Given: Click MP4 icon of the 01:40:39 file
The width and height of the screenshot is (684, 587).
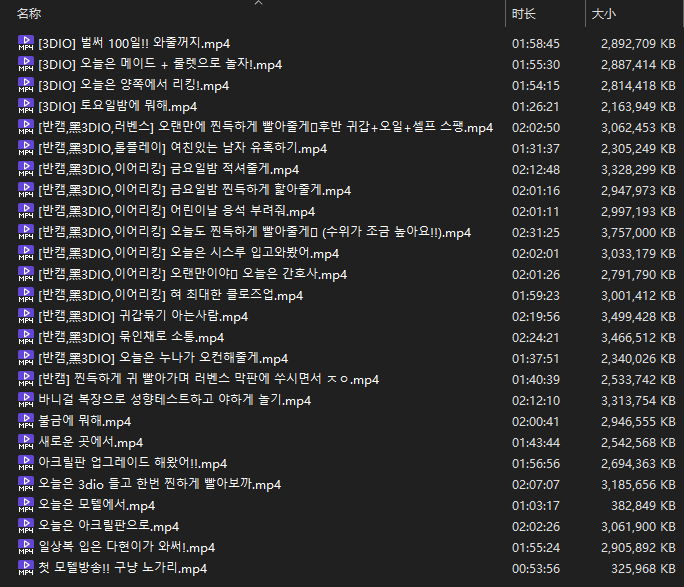Looking at the screenshot, I should [26, 379].
